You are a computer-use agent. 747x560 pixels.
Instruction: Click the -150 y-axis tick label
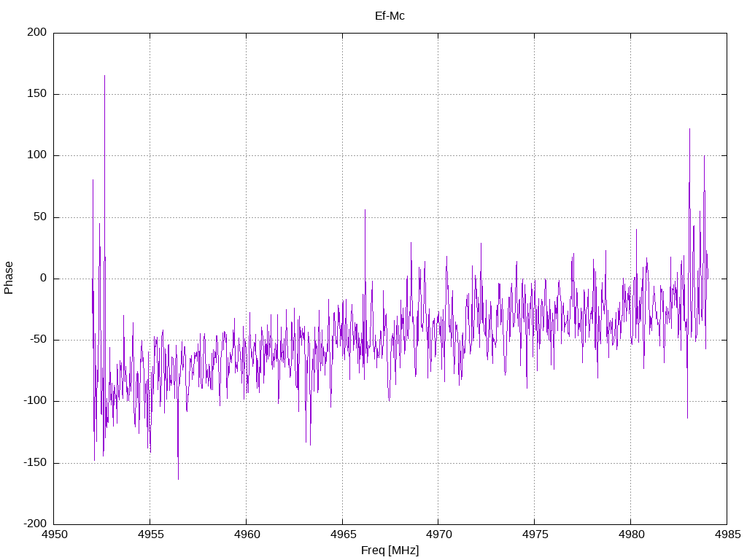tap(35, 462)
